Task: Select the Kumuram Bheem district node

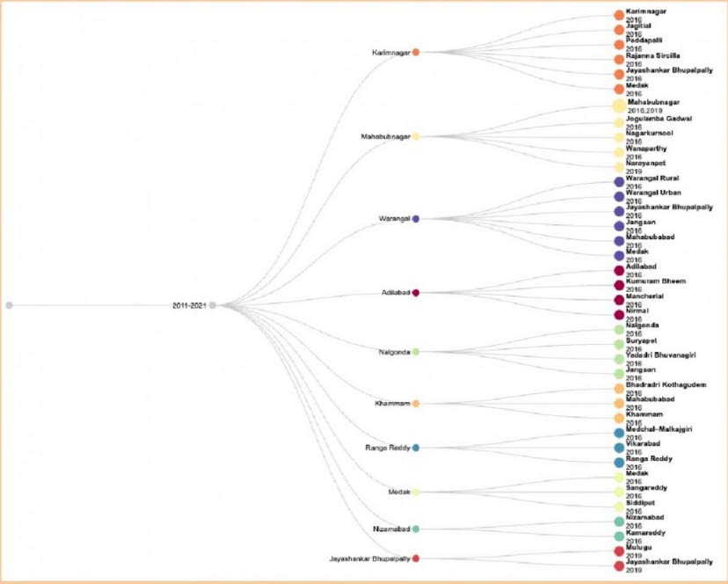Action: tap(619, 285)
